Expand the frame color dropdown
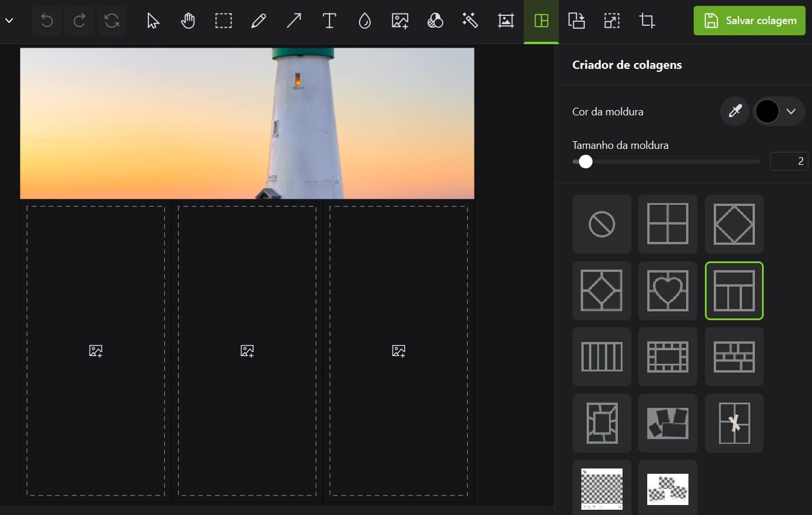Screen dimensions: 812x515 click(791, 111)
